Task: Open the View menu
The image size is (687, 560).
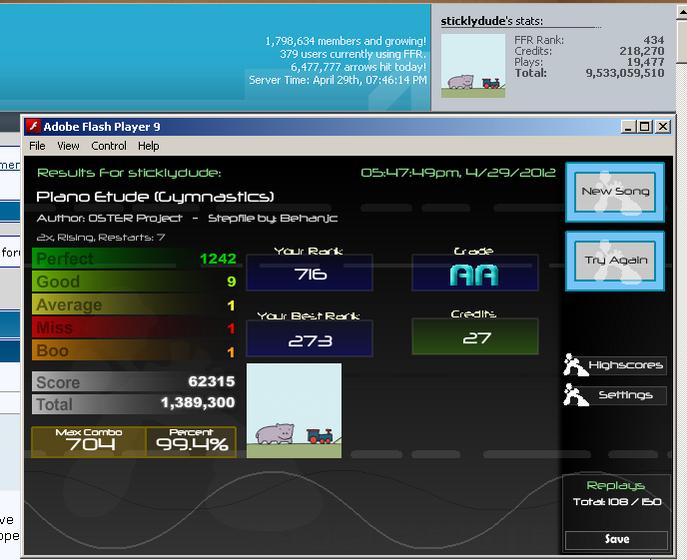Action: pos(68,146)
